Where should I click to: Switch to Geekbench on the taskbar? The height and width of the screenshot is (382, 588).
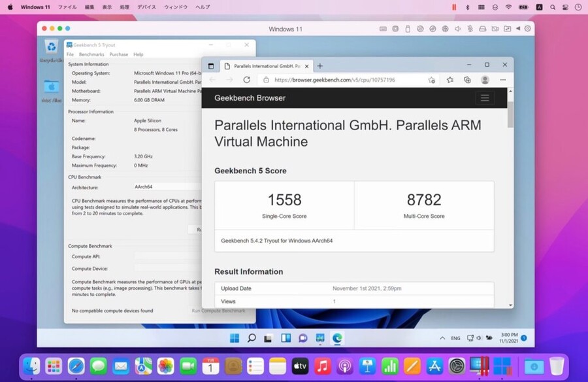(320, 338)
